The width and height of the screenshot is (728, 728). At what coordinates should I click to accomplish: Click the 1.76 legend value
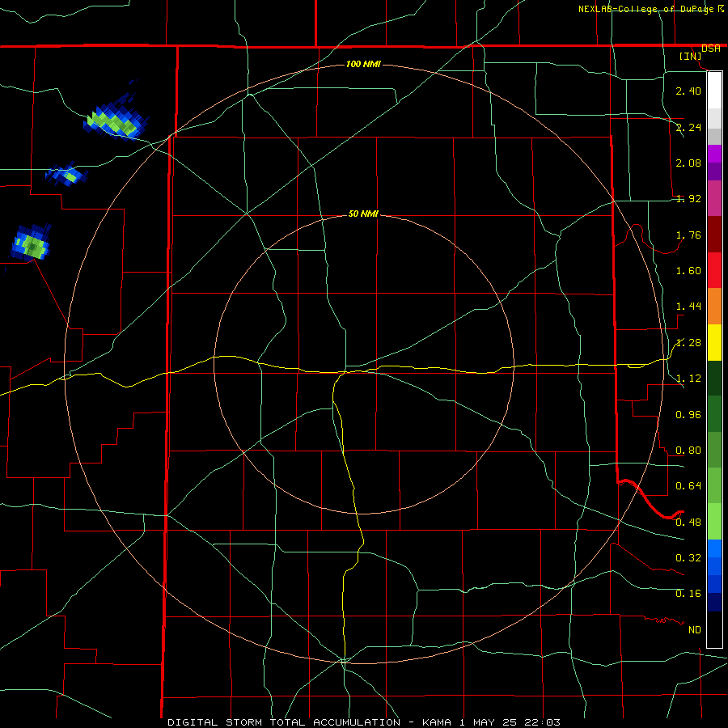(x=688, y=235)
